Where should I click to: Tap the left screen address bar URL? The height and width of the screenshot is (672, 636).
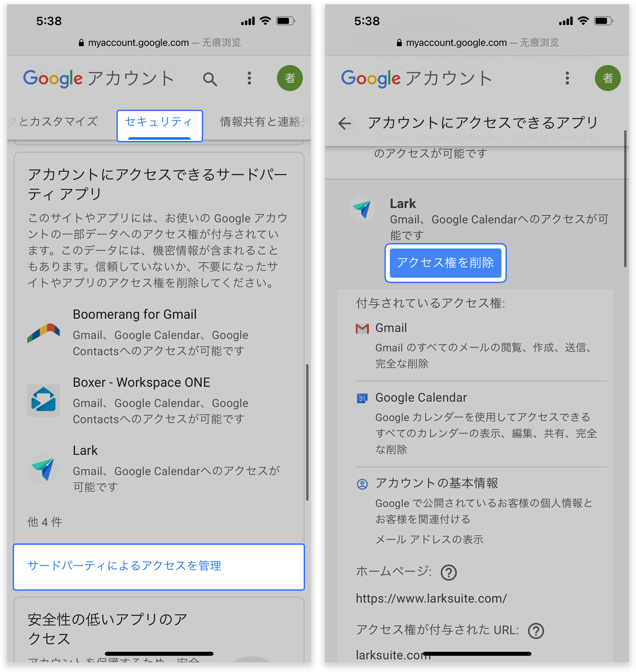[x=138, y=43]
